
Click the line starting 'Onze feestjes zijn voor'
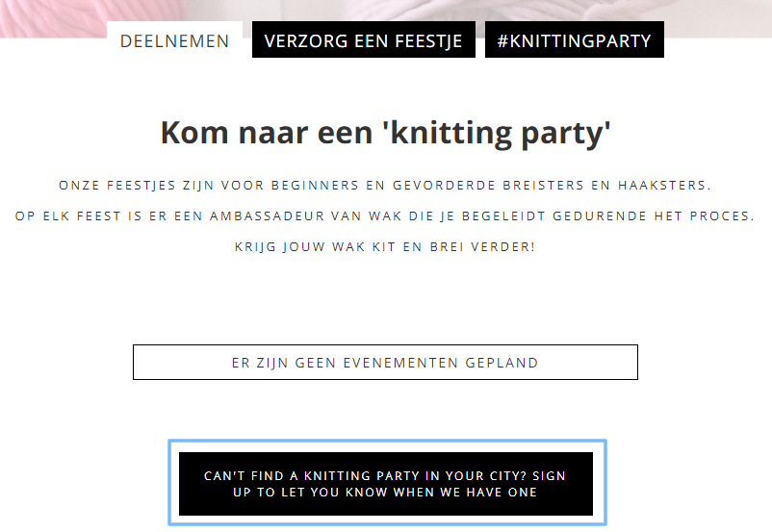click(385, 186)
